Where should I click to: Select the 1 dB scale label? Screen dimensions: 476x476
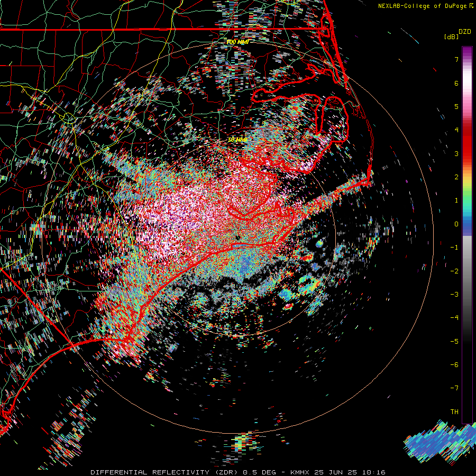[456, 200]
